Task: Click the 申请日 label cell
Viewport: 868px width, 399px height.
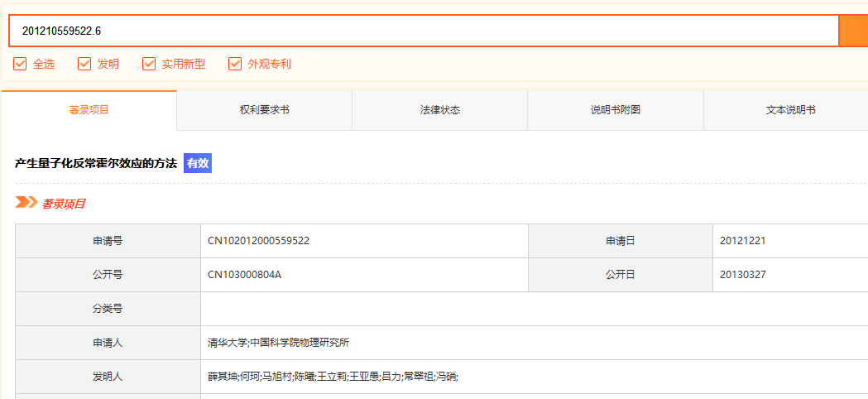Action: point(621,241)
